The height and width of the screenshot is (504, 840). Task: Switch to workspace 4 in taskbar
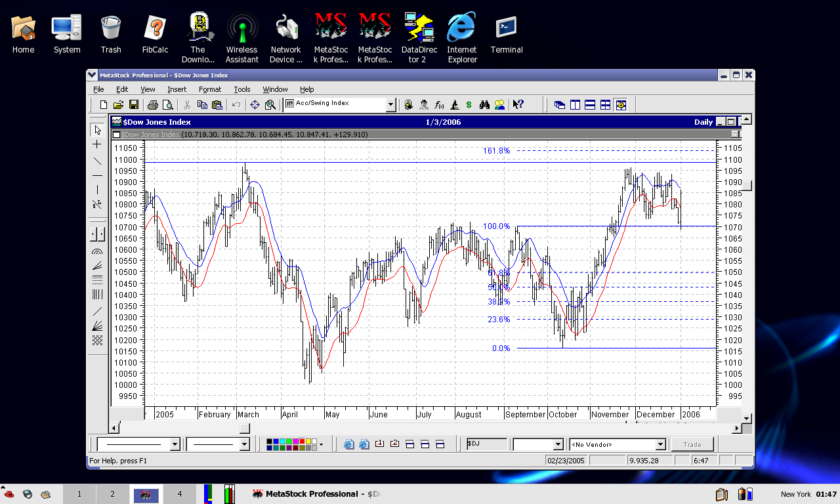tap(180, 494)
